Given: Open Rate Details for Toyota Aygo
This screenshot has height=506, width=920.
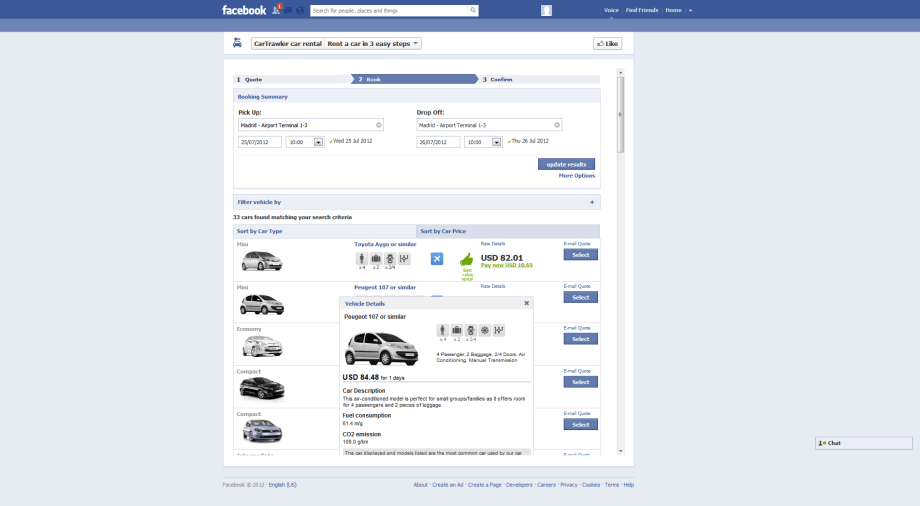Looking at the screenshot, I should 493,244.
